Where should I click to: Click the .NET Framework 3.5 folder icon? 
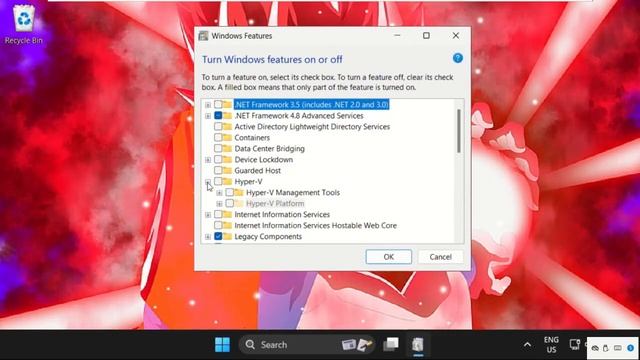(x=227, y=104)
